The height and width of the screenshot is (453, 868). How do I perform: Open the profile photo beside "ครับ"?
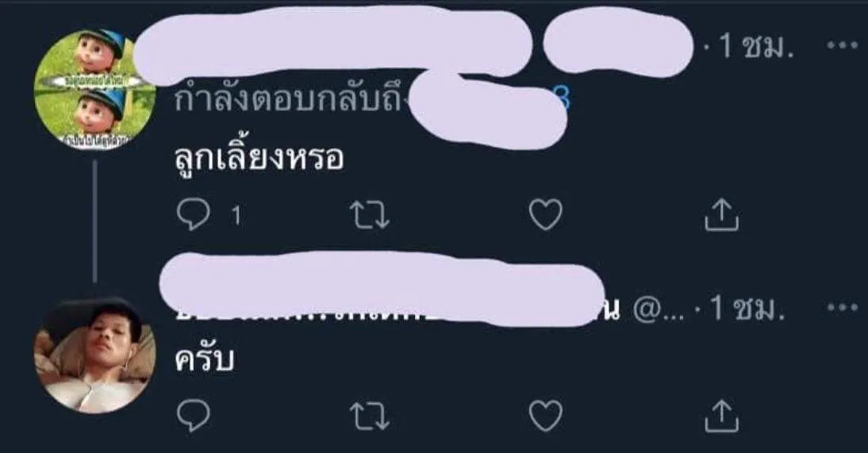(x=94, y=355)
